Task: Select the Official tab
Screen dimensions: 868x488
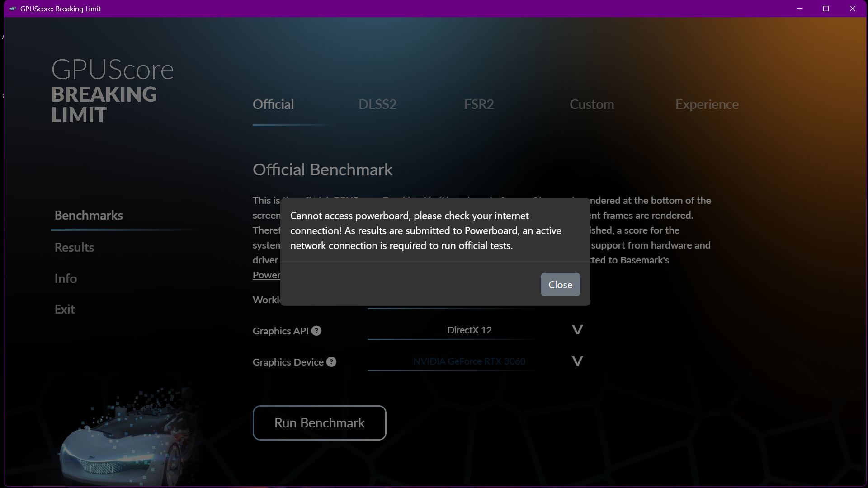Action: click(273, 104)
